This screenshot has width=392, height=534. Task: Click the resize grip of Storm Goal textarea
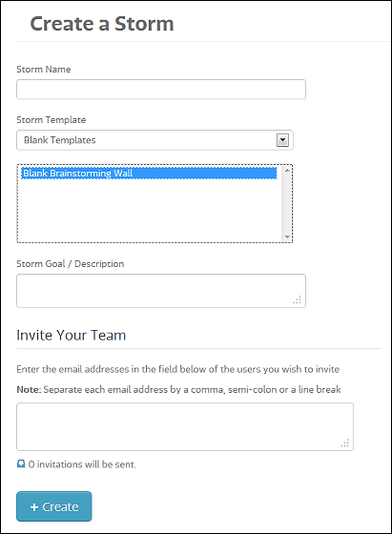297,299
